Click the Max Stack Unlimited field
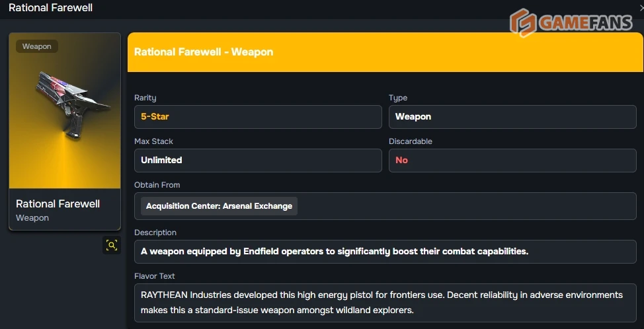Image resolution: width=644 pixels, height=329 pixels. click(257, 160)
